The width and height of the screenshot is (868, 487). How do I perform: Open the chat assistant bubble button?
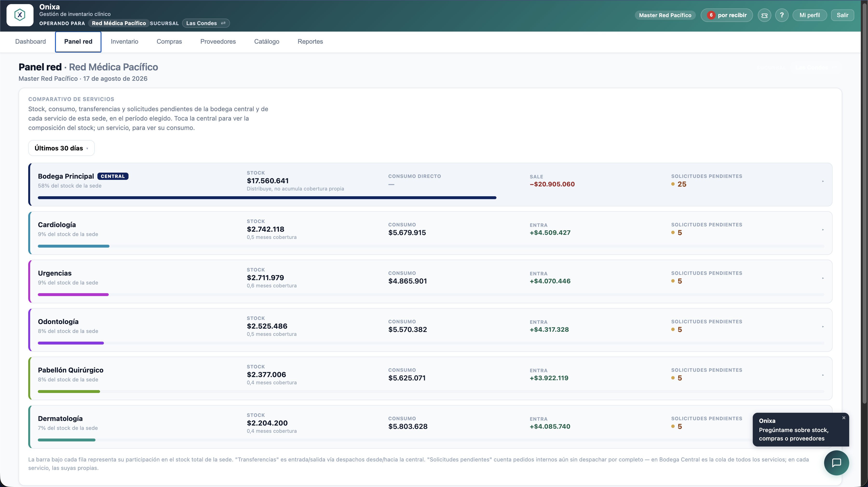(x=836, y=463)
